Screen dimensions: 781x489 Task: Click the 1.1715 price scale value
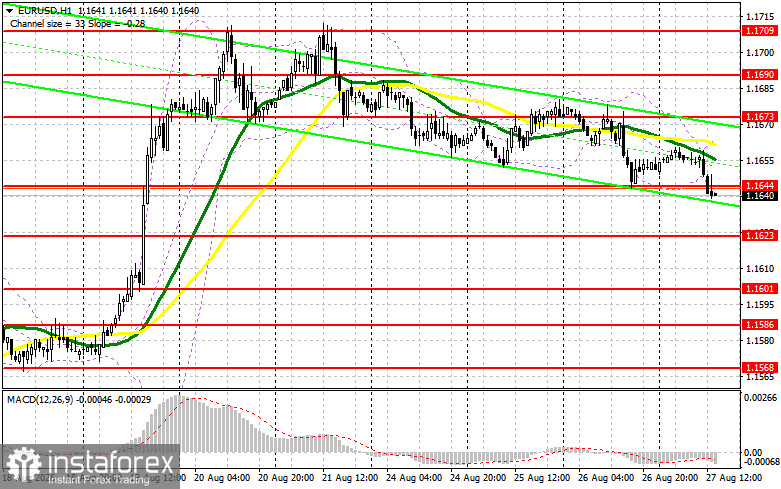(x=760, y=17)
